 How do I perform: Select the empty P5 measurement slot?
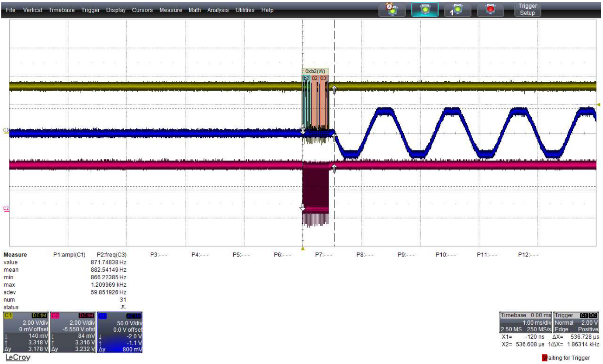241,255
